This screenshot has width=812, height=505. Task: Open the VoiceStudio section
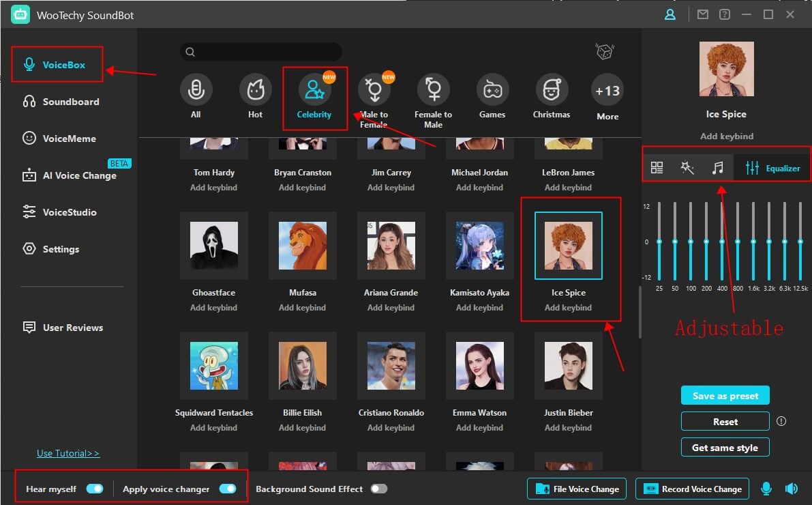click(70, 212)
